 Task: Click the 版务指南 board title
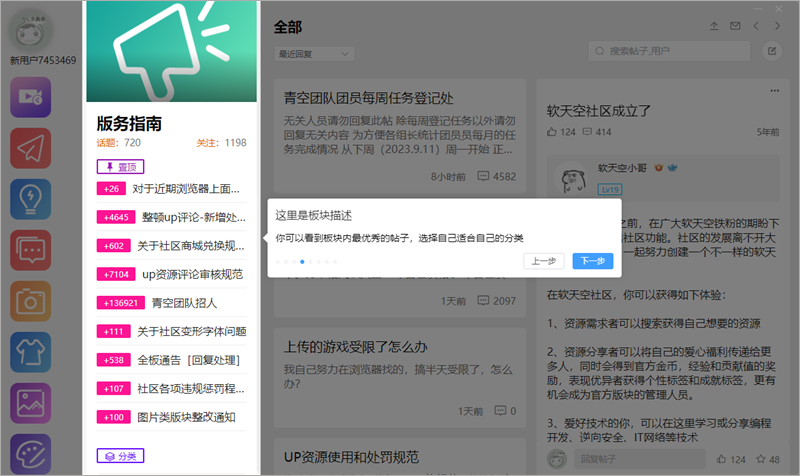tap(129, 123)
